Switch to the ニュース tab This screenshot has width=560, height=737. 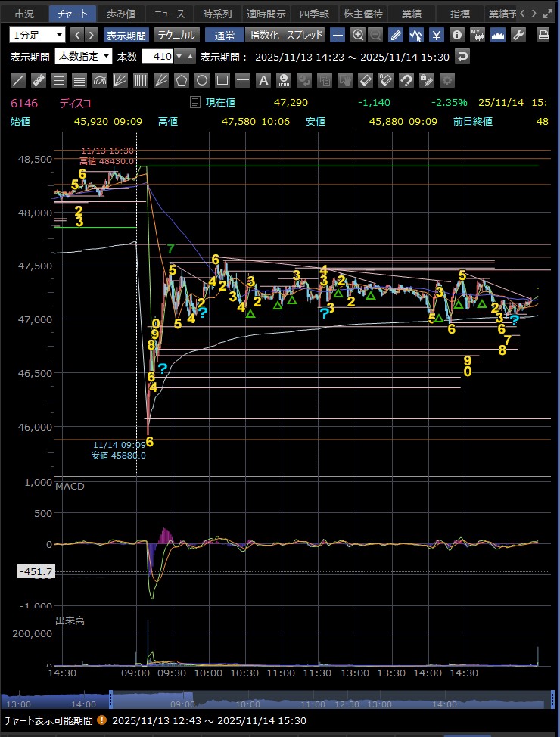(x=169, y=14)
